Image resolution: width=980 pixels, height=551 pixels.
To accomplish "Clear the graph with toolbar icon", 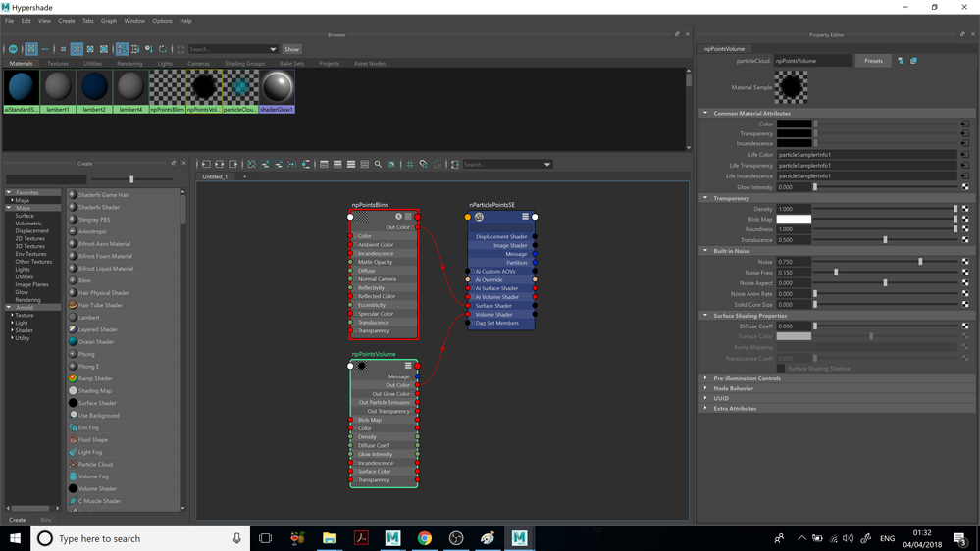I will tap(251, 165).
